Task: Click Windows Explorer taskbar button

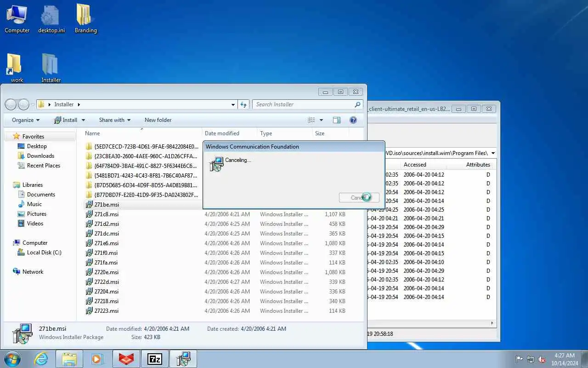Action: [69, 359]
